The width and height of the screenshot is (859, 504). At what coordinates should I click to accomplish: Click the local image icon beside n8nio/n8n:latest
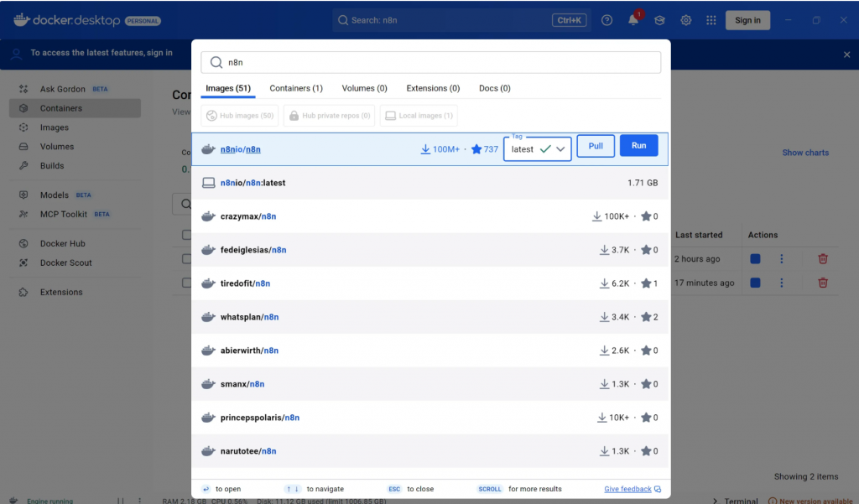click(209, 183)
